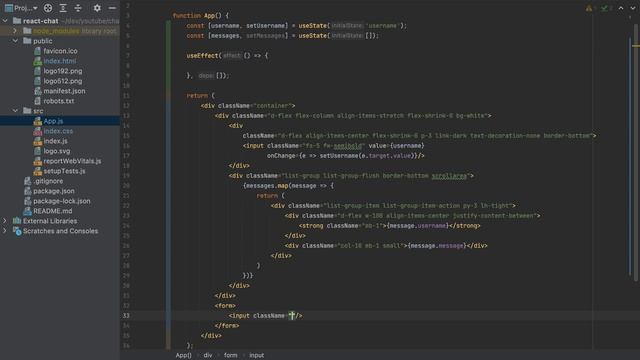
Task: Select the public folder label
Action: point(42,41)
